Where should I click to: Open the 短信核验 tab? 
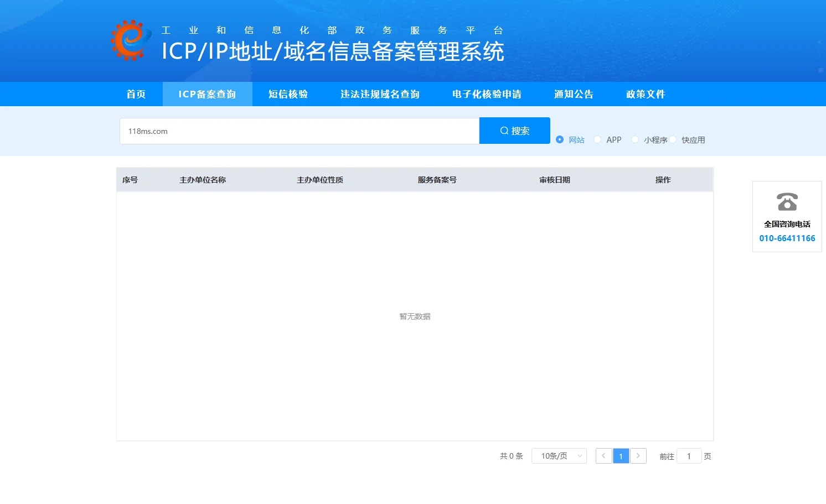288,94
